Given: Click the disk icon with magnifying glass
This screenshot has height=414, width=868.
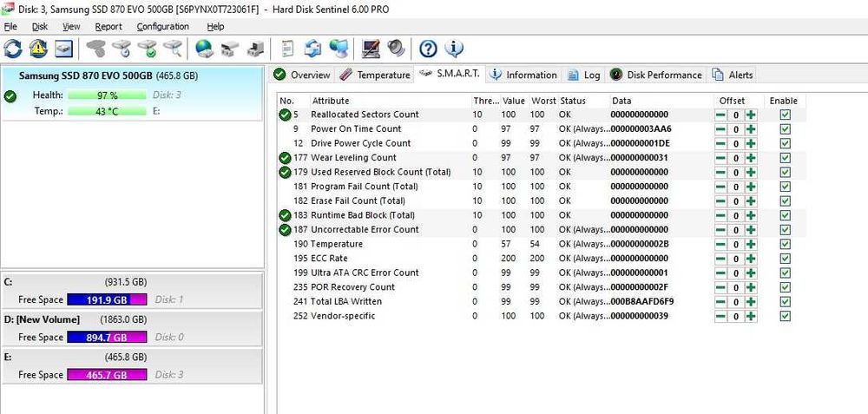Looking at the screenshot, I should point(173,49).
